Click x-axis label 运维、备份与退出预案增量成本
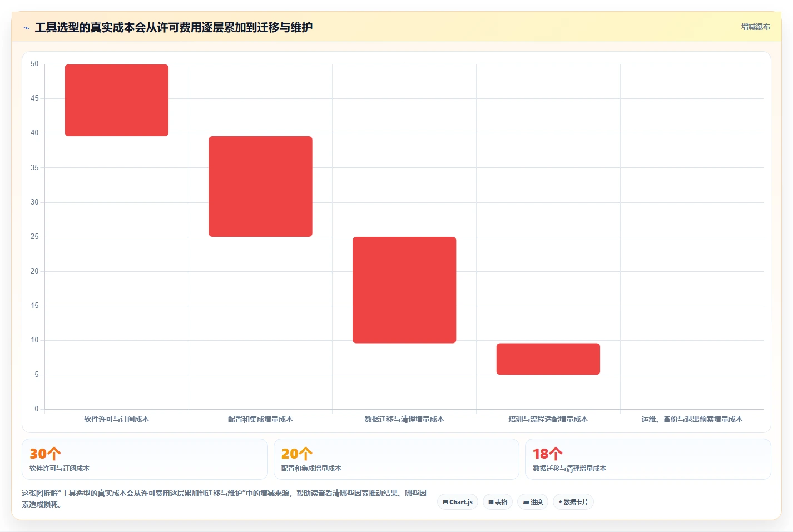Viewport: 793px width, 532px height. point(692,419)
